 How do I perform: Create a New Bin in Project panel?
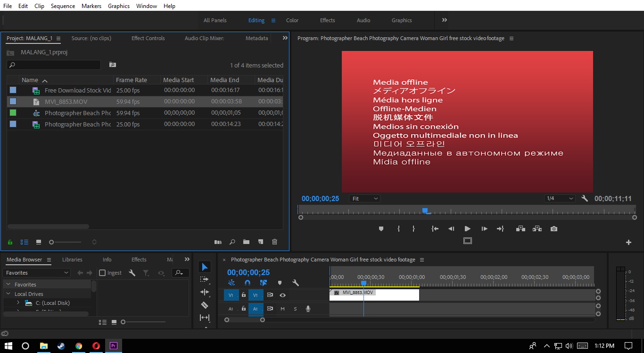246,242
